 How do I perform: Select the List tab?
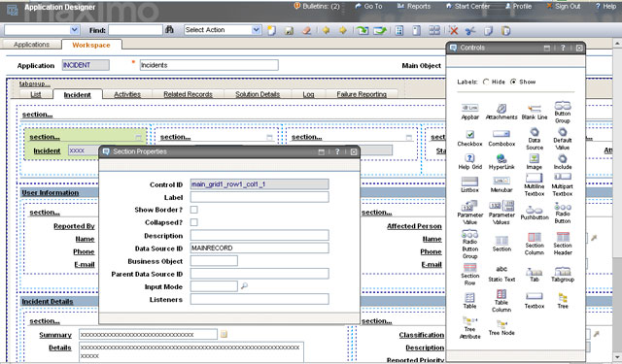point(36,94)
